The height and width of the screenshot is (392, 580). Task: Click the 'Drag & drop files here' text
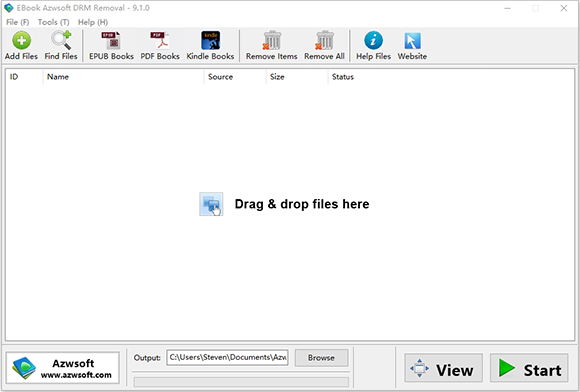(302, 204)
